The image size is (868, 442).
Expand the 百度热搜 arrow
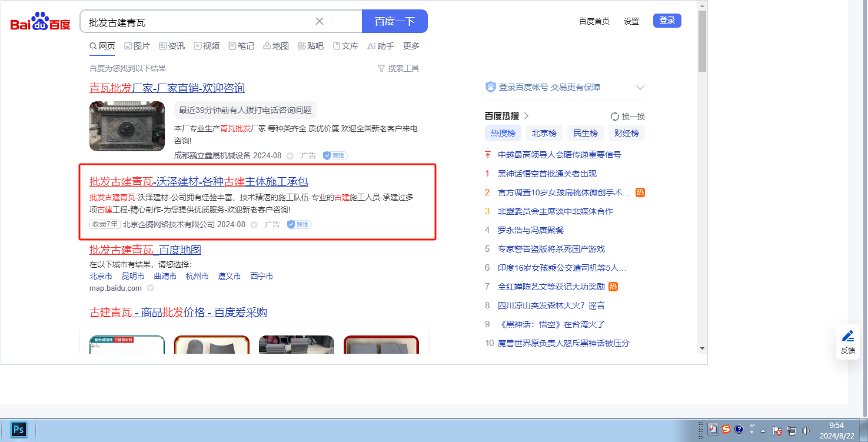[526, 116]
